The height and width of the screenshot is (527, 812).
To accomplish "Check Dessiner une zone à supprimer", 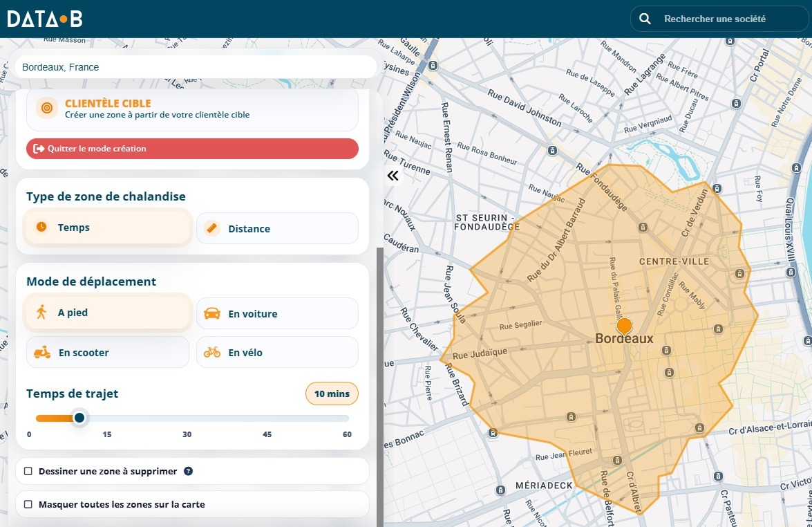I will 28,471.
